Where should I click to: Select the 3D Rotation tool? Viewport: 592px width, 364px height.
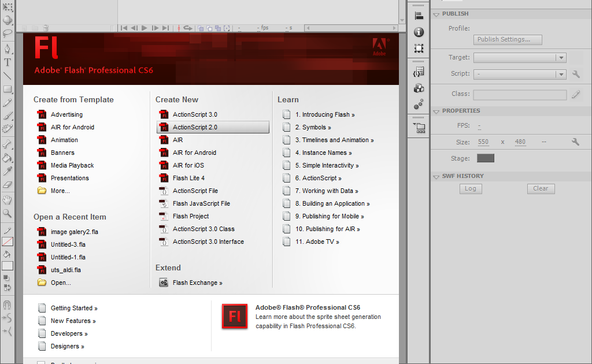7,20
